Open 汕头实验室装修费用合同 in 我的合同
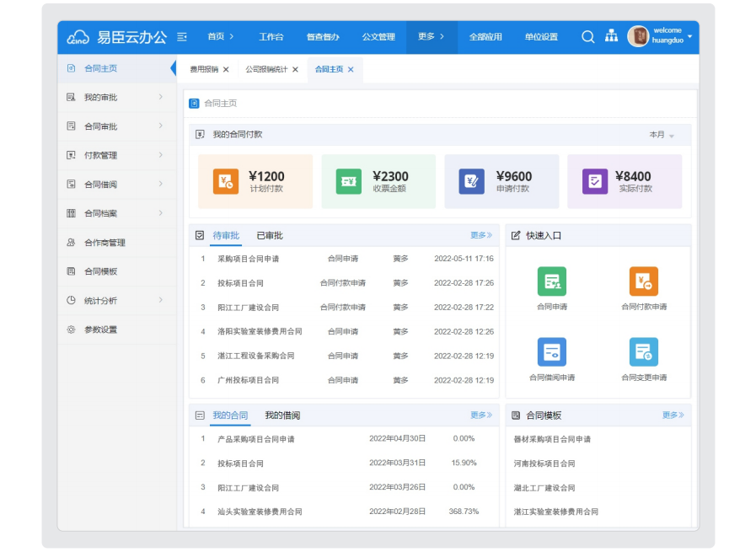 (x=344, y=512)
